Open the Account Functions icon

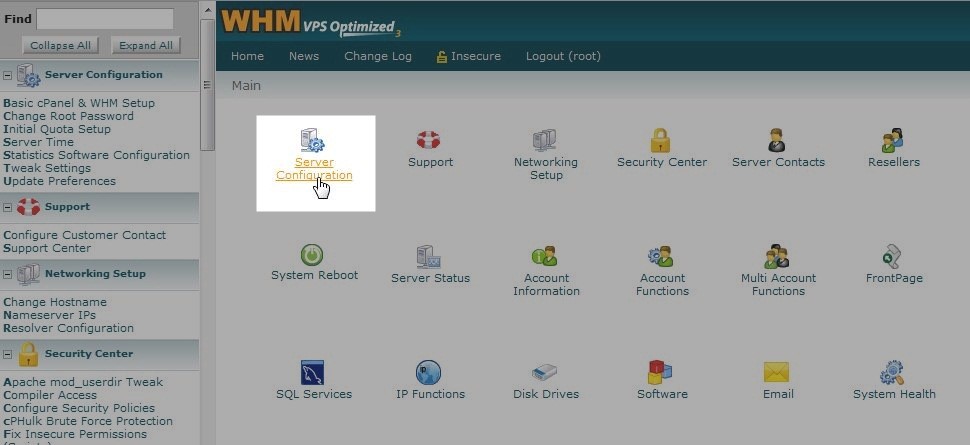(660, 256)
